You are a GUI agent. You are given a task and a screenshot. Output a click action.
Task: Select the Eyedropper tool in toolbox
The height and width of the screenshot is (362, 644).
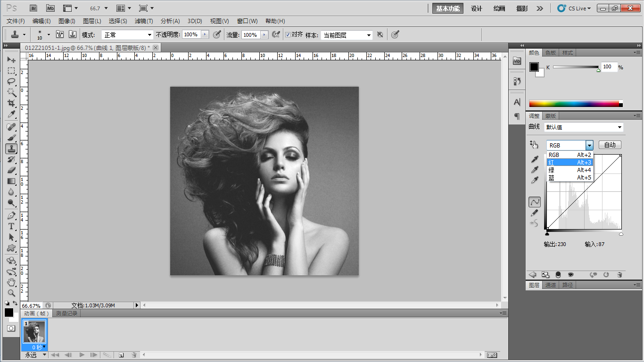point(11,115)
